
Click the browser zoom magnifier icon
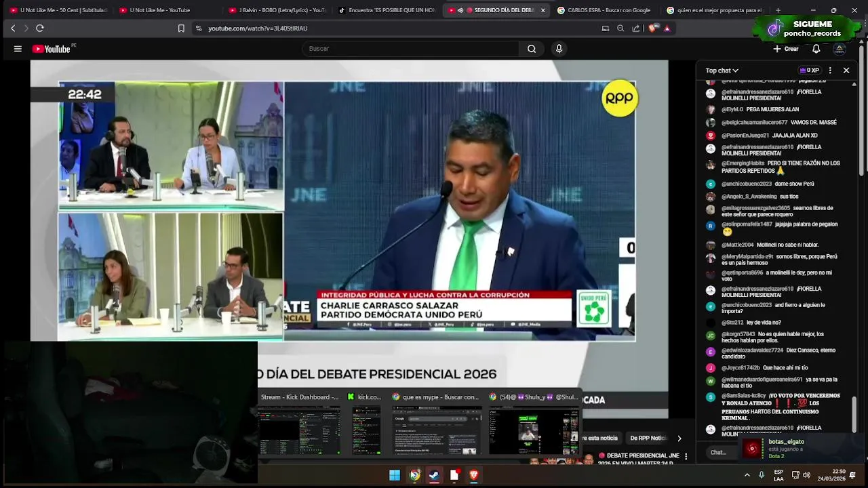(620, 28)
